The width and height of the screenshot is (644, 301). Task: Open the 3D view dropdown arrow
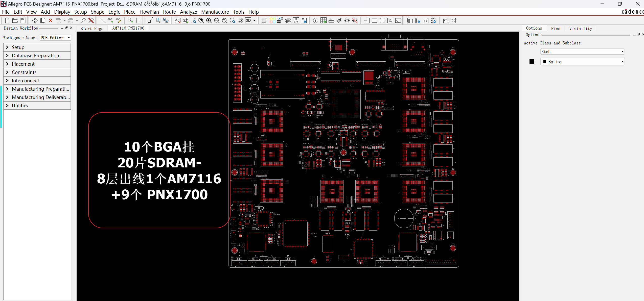coord(255,20)
